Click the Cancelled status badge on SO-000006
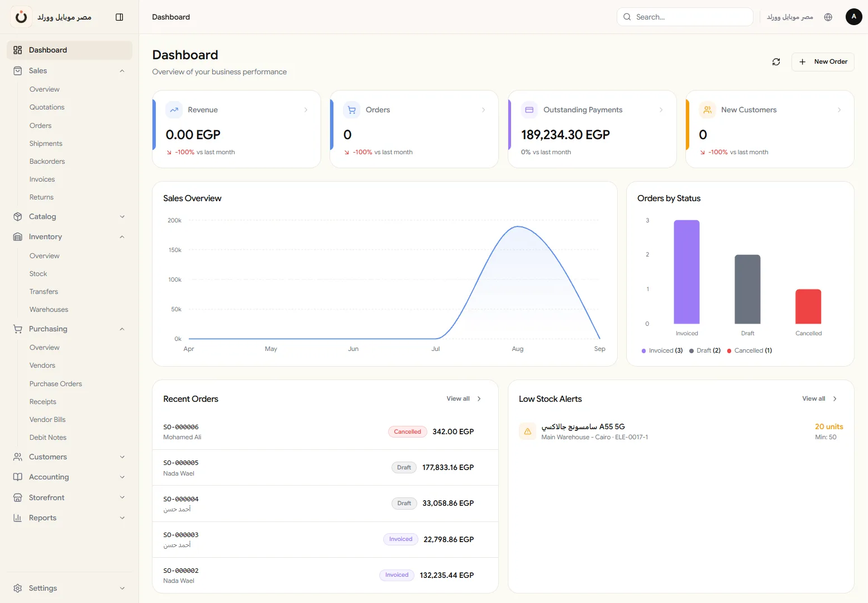This screenshot has height=603, width=868. click(407, 432)
